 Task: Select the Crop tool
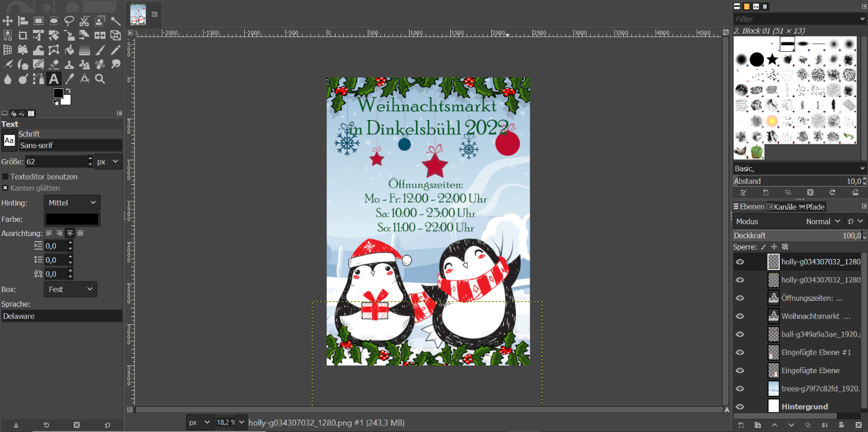pos(23,35)
